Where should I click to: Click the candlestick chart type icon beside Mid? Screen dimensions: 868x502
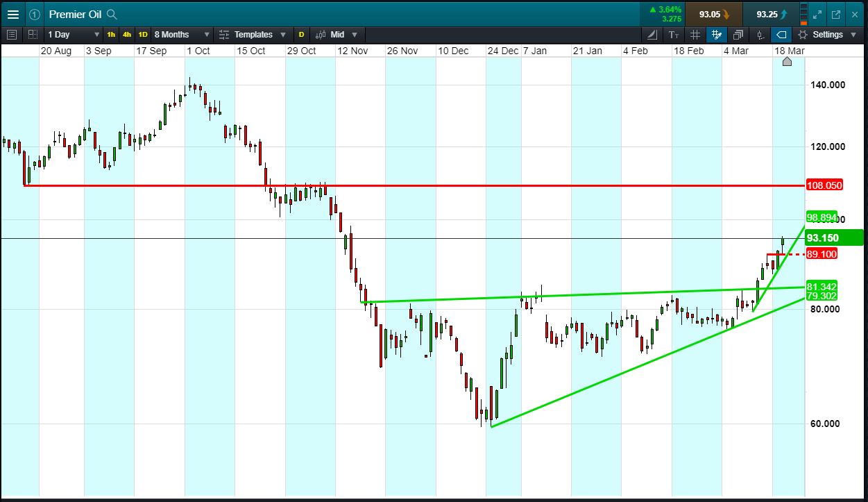point(321,34)
